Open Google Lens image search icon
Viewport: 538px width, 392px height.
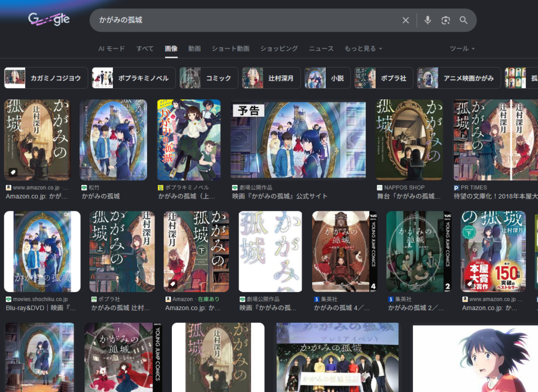446,20
